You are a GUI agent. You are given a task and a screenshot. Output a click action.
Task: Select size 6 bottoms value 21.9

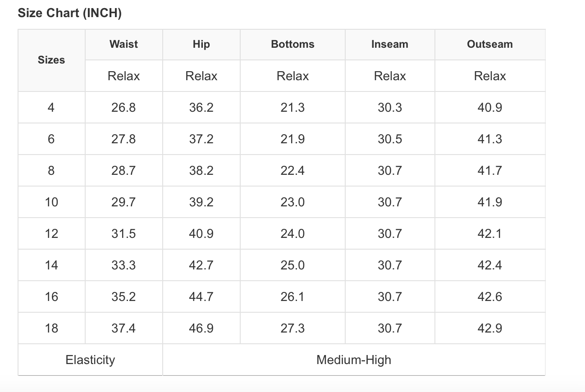[292, 139]
